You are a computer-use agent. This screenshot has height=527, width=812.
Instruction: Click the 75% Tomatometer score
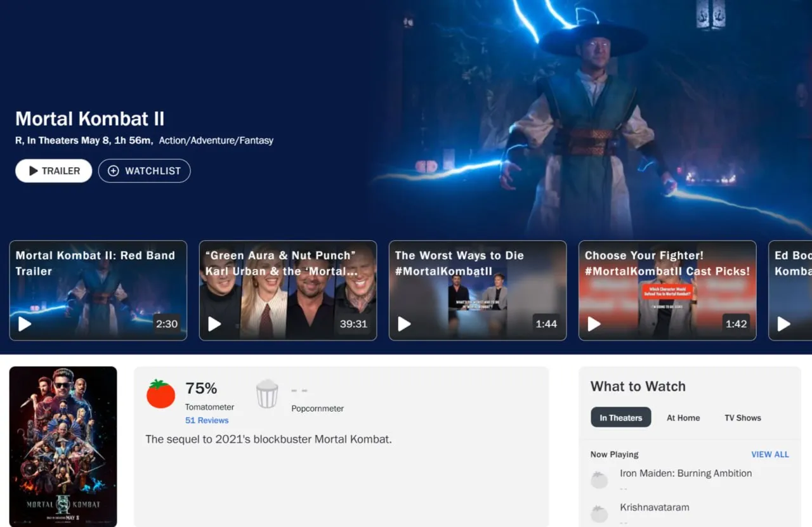[x=201, y=388]
